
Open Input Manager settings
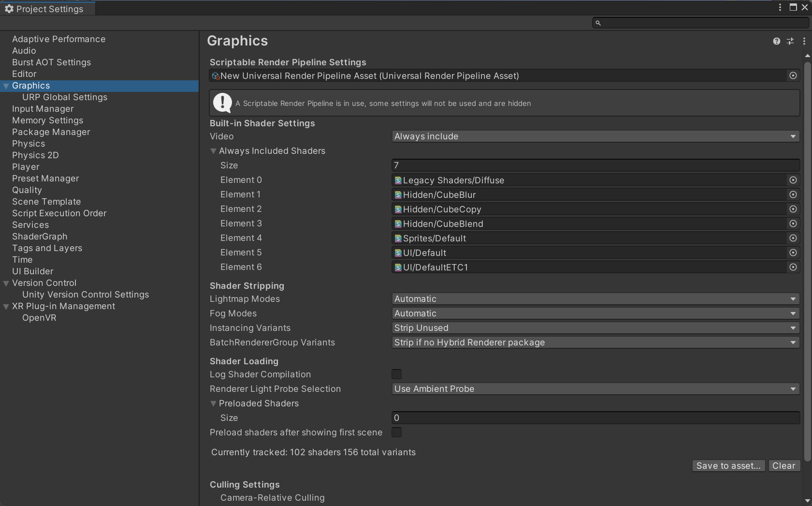(43, 109)
